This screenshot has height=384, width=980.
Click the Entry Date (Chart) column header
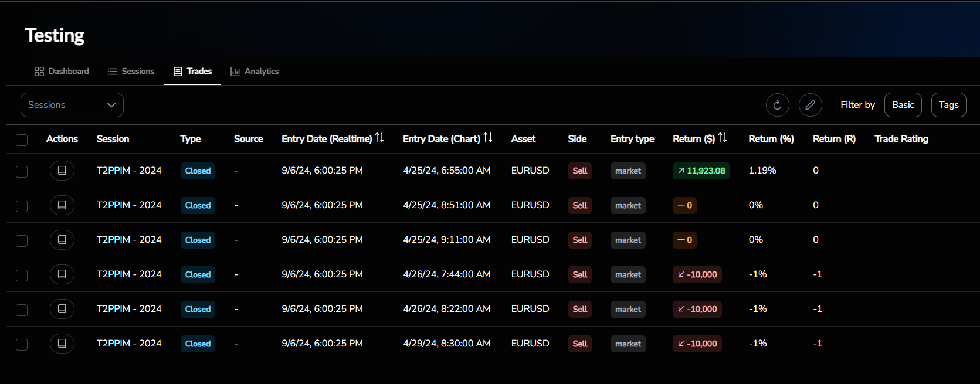442,139
